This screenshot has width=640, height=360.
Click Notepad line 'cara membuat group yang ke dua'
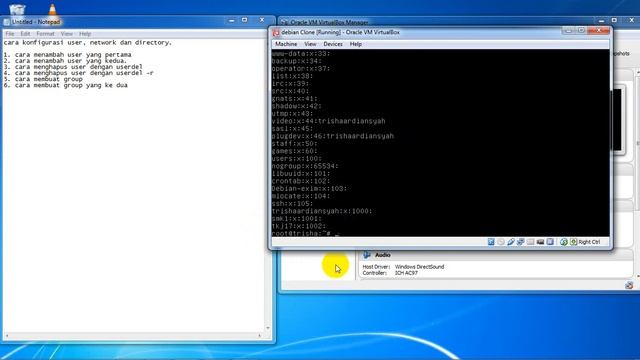tap(71, 85)
